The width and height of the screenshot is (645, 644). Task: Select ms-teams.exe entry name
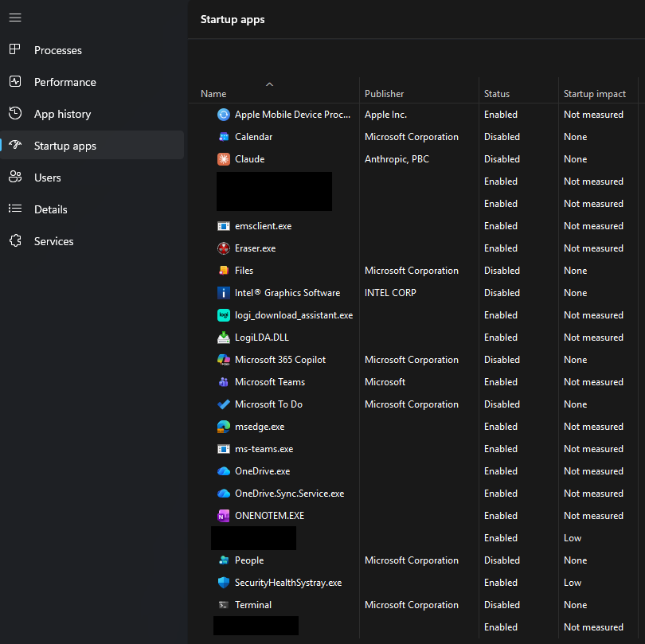pyautogui.click(x=264, y=449)
